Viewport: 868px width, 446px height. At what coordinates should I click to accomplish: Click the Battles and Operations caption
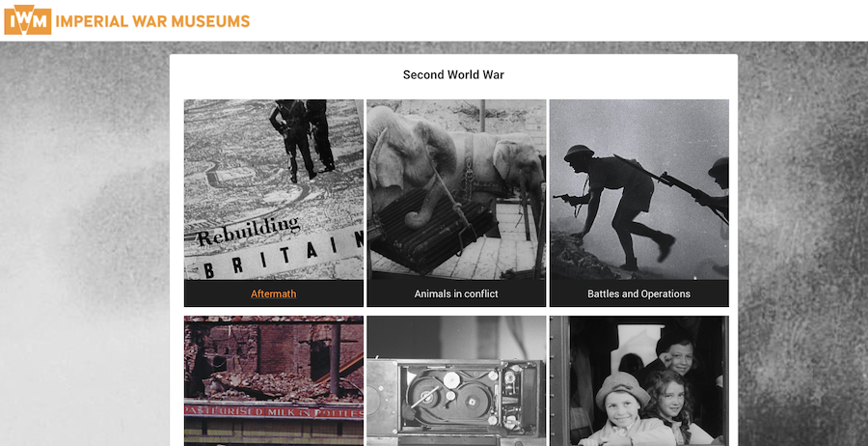638,293
